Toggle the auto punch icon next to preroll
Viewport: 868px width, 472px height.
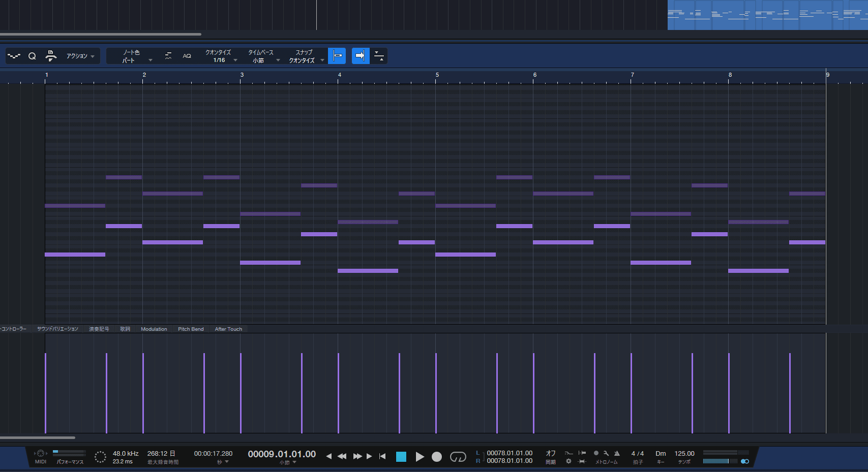click(x=582, y=453)
